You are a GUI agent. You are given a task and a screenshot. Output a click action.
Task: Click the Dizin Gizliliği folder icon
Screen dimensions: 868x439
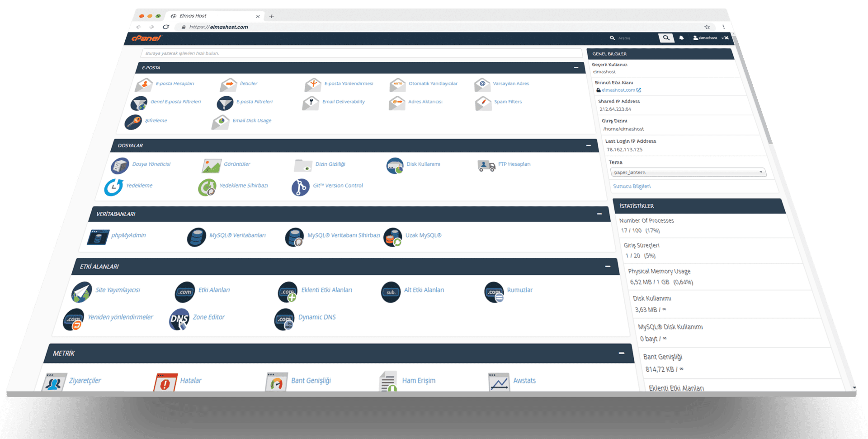tap(303, 166)
